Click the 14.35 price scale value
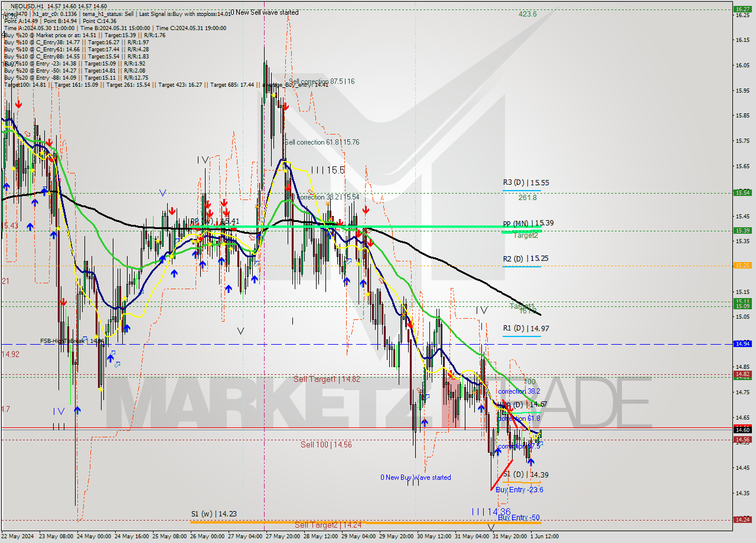 tap(743, 492)
